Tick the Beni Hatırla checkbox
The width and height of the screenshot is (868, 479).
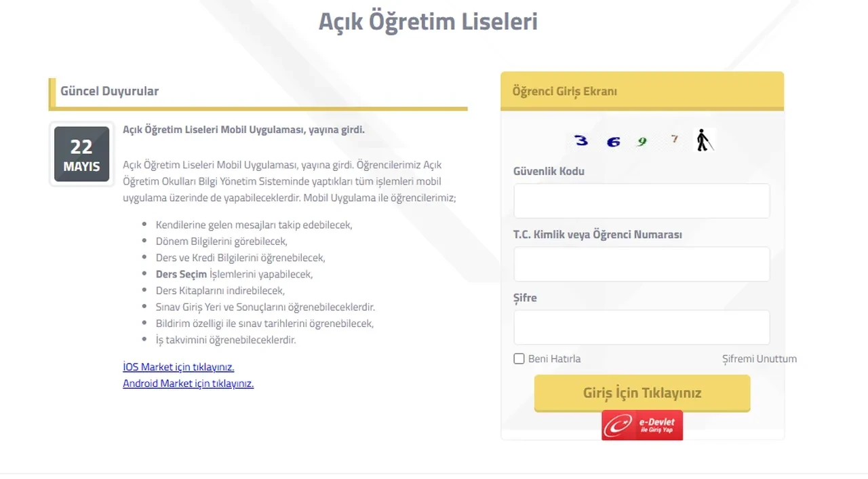[x=519, y=359]
